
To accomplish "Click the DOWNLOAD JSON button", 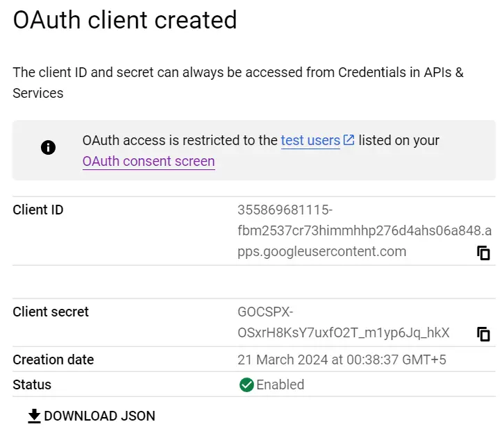I will tap(92, 416).
